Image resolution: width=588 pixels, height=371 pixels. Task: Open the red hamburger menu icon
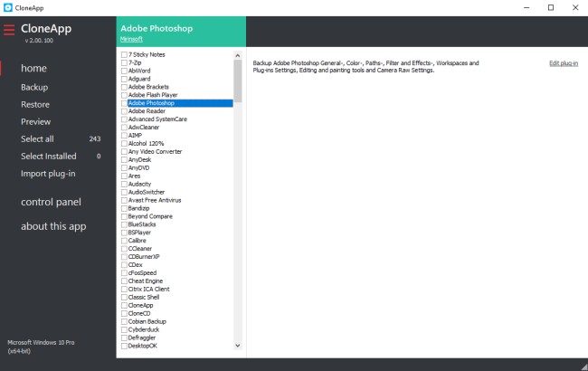tap(9, 30)
